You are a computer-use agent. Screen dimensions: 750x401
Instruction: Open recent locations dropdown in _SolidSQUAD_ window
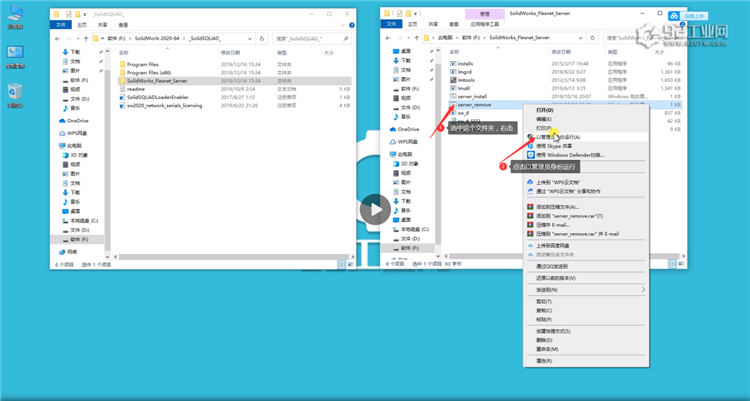(x=77, y=38)
